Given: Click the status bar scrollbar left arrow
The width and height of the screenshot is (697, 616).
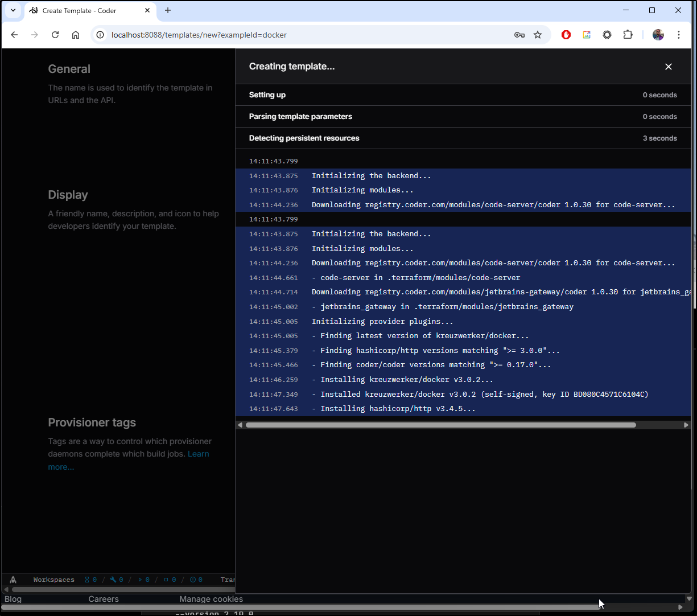Looking at the screenshot, I should point(6,590).
